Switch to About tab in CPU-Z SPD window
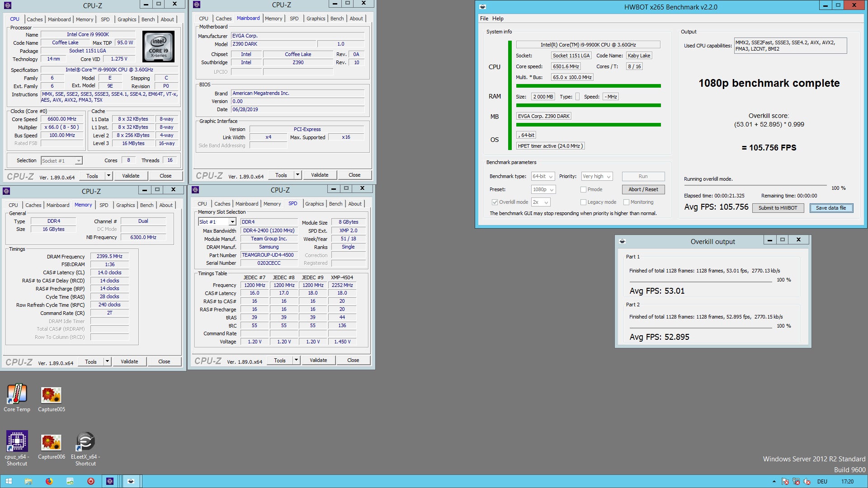 (355, 204)
